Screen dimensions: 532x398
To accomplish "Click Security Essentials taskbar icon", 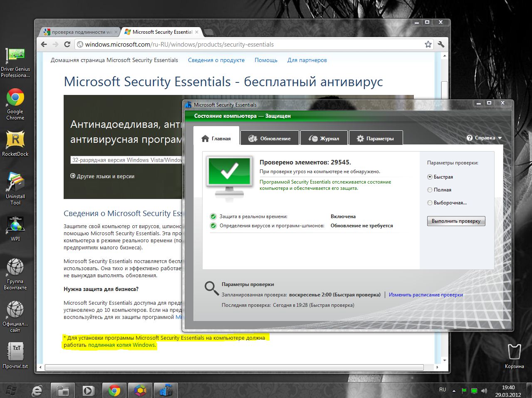I will click(x=166, y=391).
